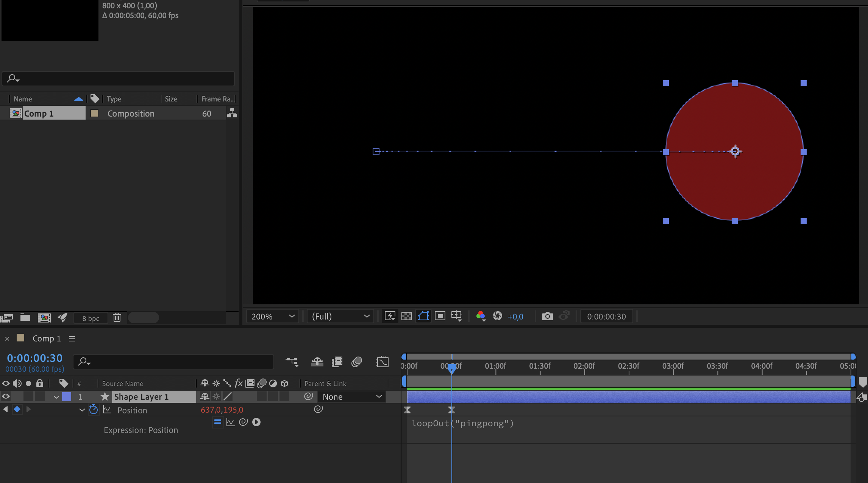The image size is (868, 483).
Task: Create a new folder in Project panel
Action: [x=25, y=317]
